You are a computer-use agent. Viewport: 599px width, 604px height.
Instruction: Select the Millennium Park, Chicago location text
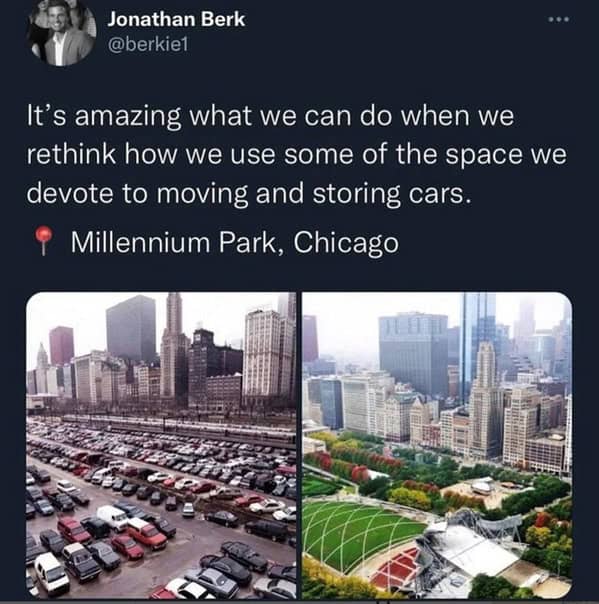[x=235, y=242]
